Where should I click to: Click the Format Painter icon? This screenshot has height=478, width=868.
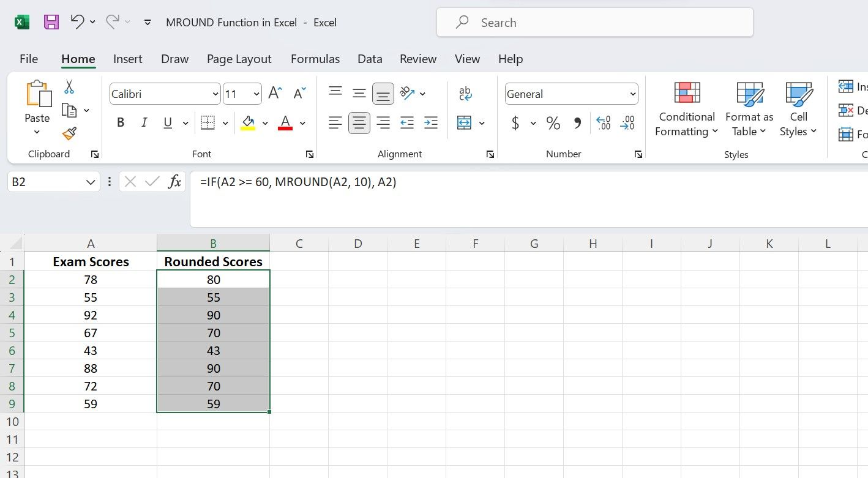point(69,133)
